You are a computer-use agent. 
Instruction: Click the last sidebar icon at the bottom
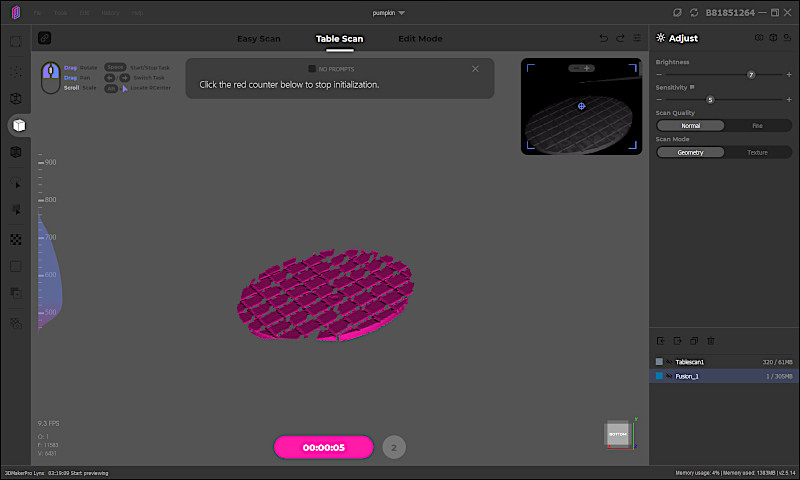pyautogui.click(x=16, y=323)
